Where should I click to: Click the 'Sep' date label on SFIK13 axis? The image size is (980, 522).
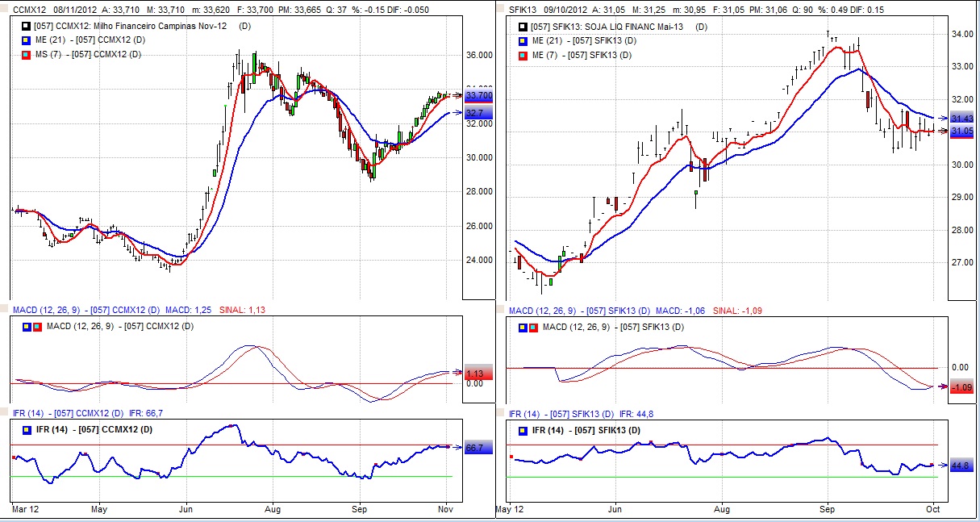coord(827,510)
